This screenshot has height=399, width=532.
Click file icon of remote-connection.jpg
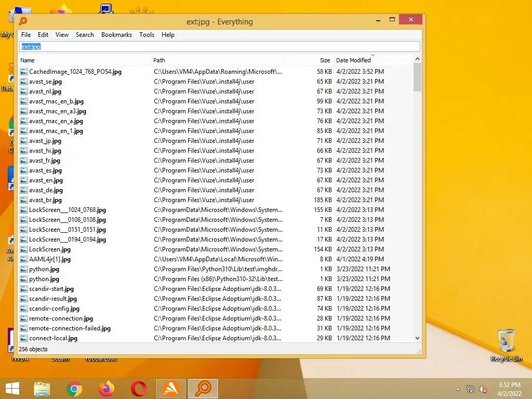point(23,318)
